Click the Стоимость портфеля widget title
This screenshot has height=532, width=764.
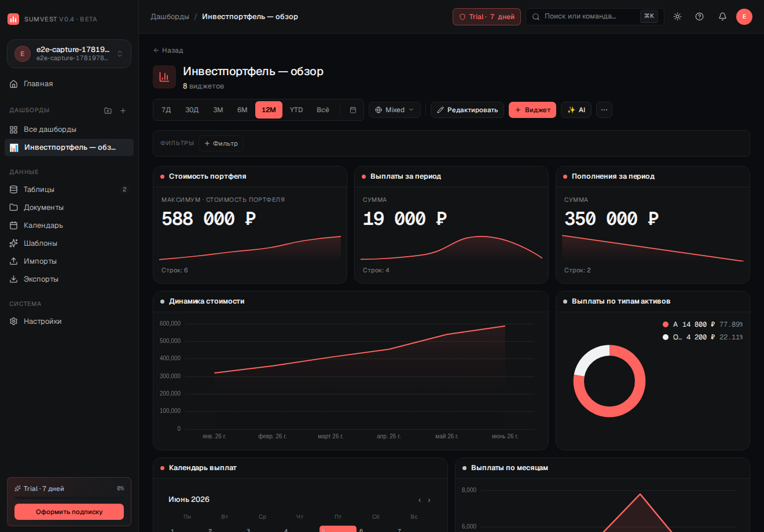[208, 176]
